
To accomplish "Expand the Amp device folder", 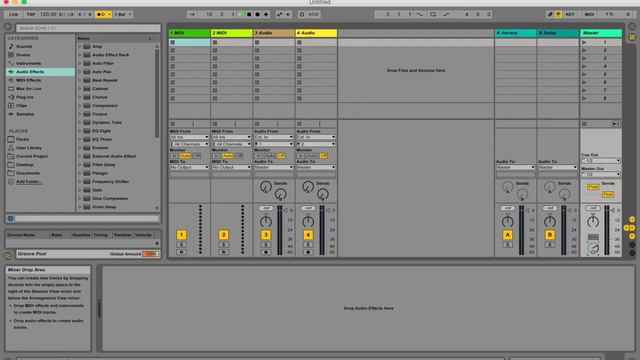I will point(80,47).
